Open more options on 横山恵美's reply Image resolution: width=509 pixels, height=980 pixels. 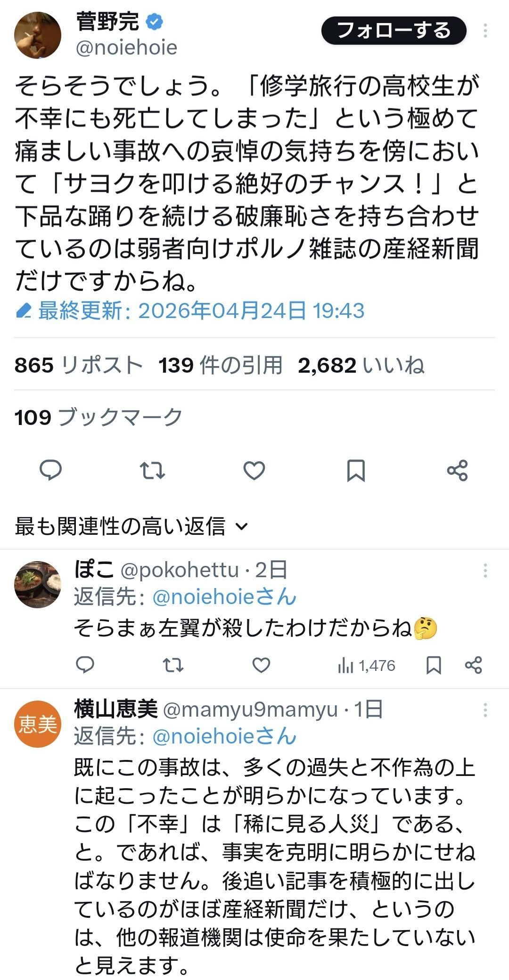pos(485,710)
